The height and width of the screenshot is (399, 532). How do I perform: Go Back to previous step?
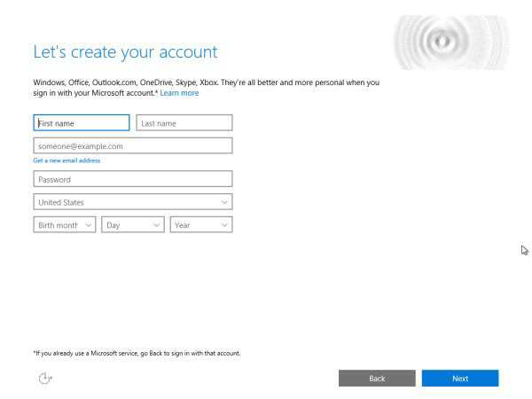(x=377, y=379)
